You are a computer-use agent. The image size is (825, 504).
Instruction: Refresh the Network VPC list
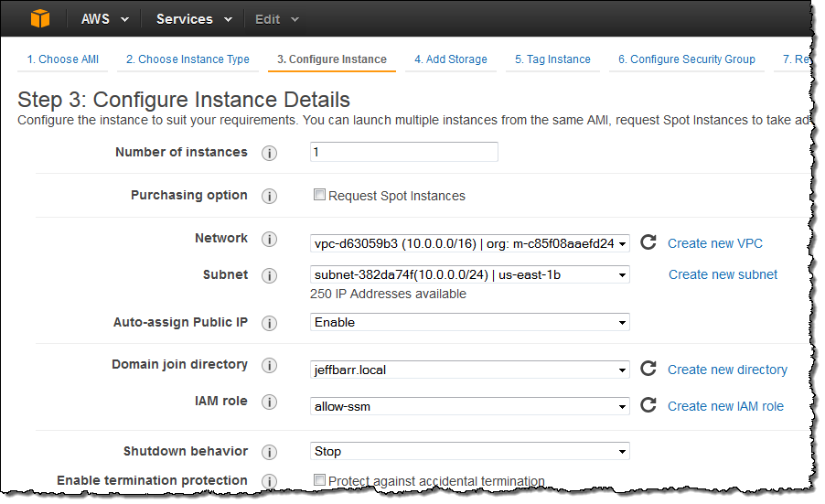648,243
